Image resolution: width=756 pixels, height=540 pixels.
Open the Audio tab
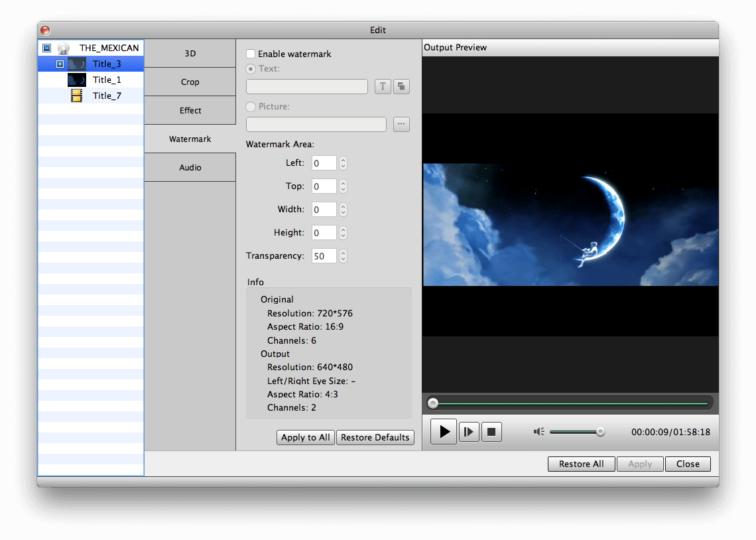(190, 167)
